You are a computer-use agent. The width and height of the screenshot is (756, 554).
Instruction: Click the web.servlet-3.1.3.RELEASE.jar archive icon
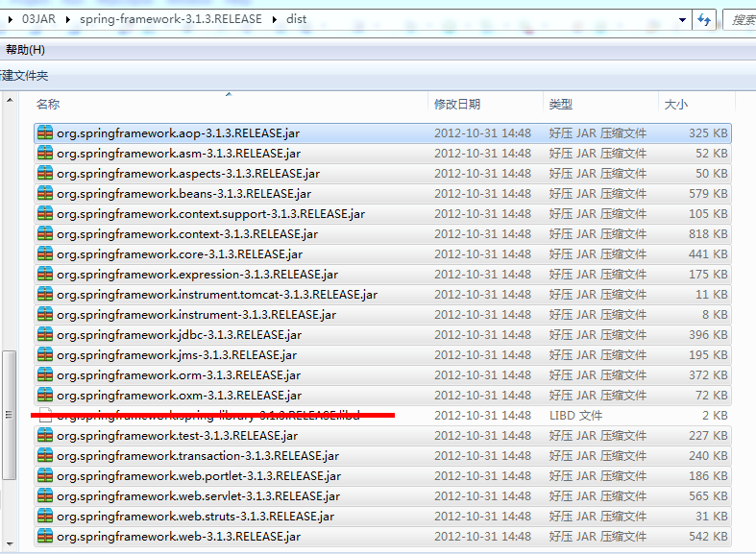pos(45,496)
